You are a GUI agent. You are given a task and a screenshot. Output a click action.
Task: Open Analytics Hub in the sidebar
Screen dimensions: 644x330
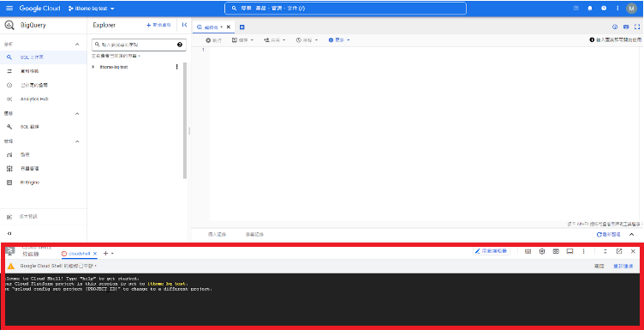(34, 99)
